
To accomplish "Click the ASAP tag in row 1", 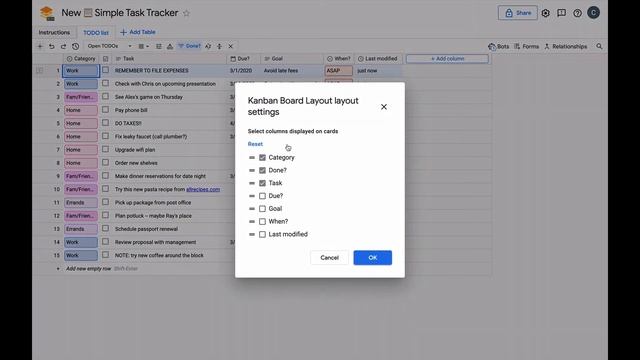I will [x=339, y=71].
